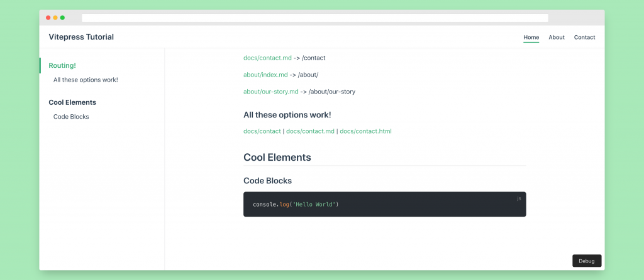The image size is (644, 280).
Task: Click the green maximize window dot
Action: (x=62, y=18)
